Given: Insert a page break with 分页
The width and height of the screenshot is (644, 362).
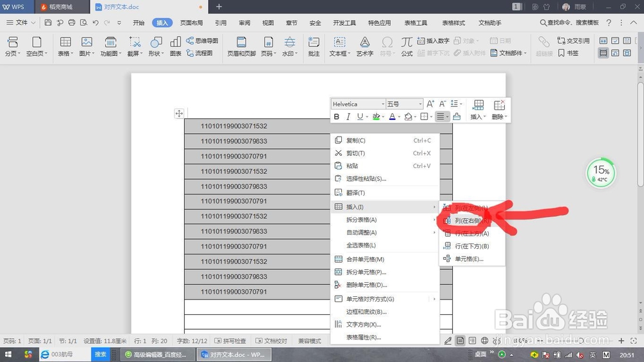Looking at the screenshot, I should 13,46.
